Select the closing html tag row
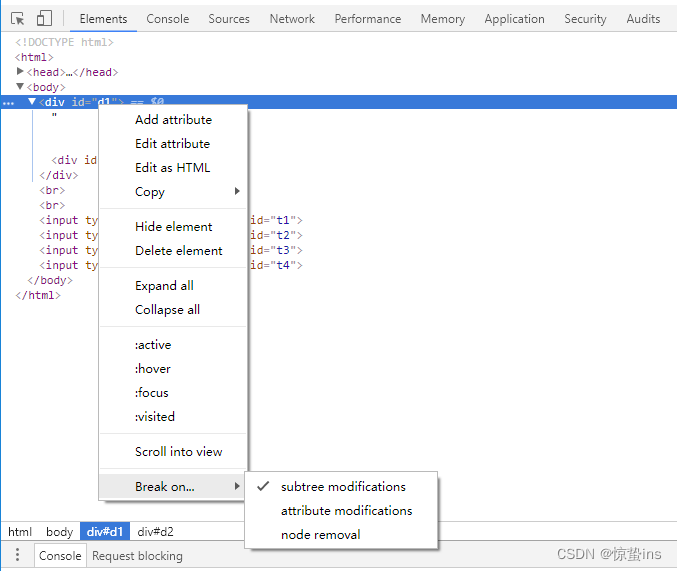The height and width of the screenshot is (571, 677). (38, 295)
